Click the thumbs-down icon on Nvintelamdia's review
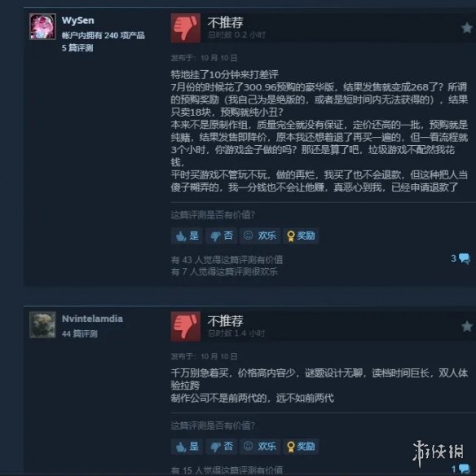This screenshot has height=476, width=476. tap(186, 326)
